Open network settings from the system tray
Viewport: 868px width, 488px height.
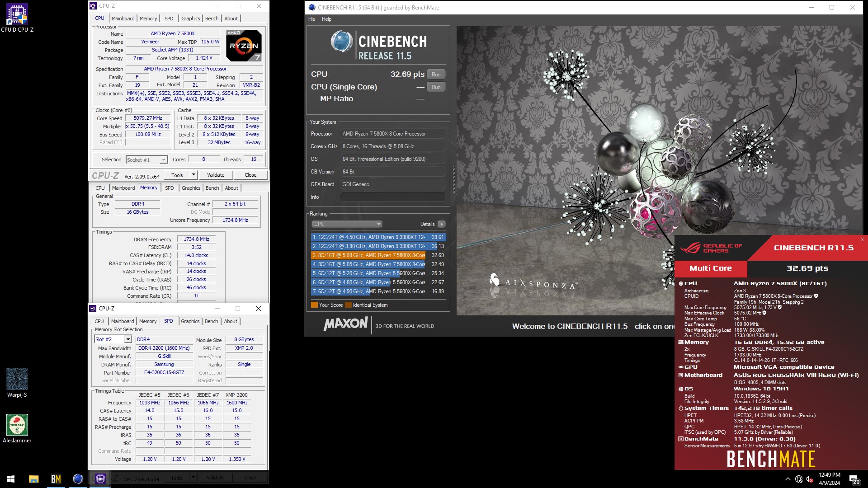coord(799,479)
